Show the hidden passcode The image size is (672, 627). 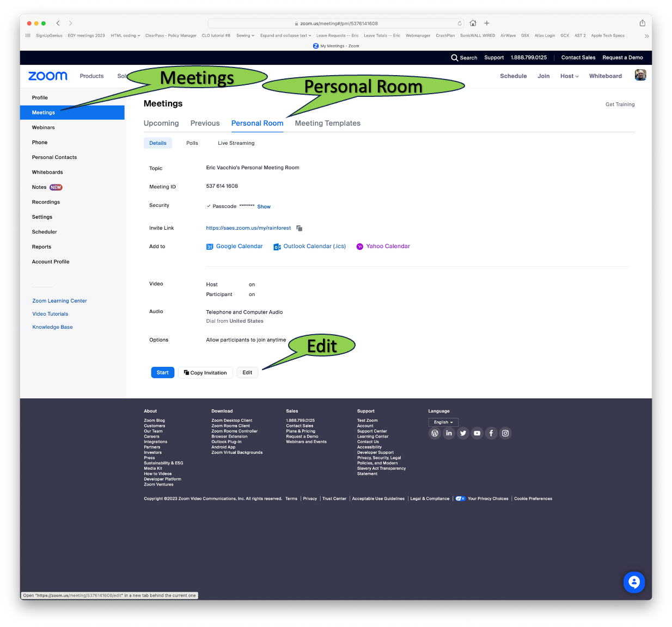tap(264, 207)
